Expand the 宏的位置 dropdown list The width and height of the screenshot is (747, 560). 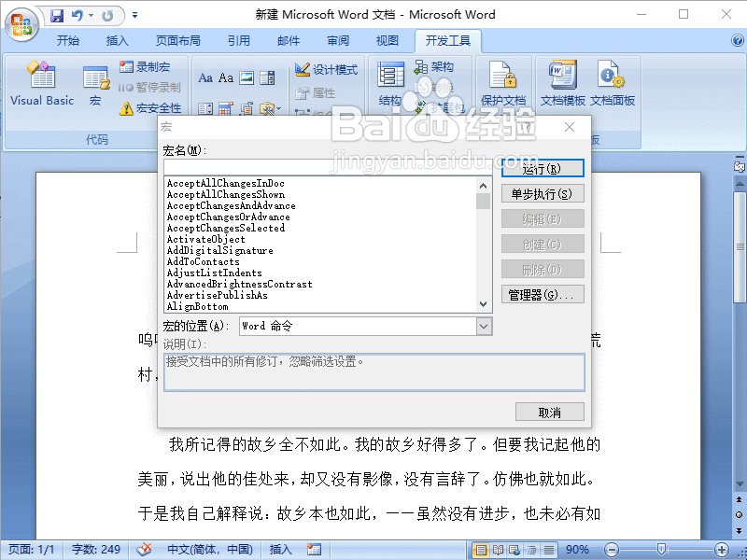[x=484, y=326]
